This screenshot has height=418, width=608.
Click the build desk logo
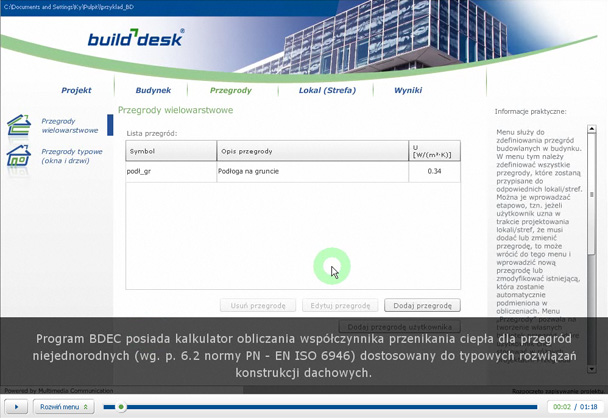136,38
